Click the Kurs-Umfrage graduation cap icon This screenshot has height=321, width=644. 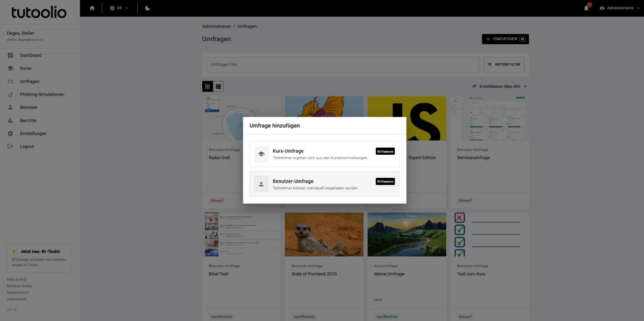pos(261,154)
